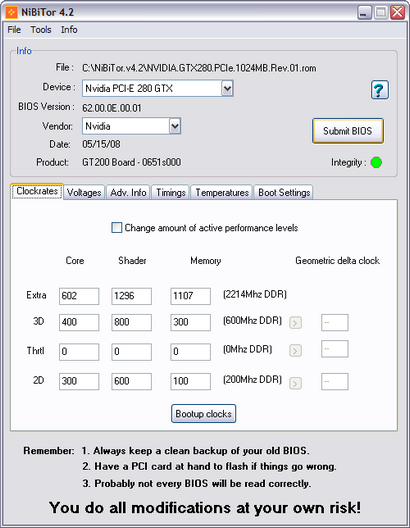Expand the Device dropdown list
This screenshot has height=528, width=410.
pyautogui.click(x=227, y=89)
